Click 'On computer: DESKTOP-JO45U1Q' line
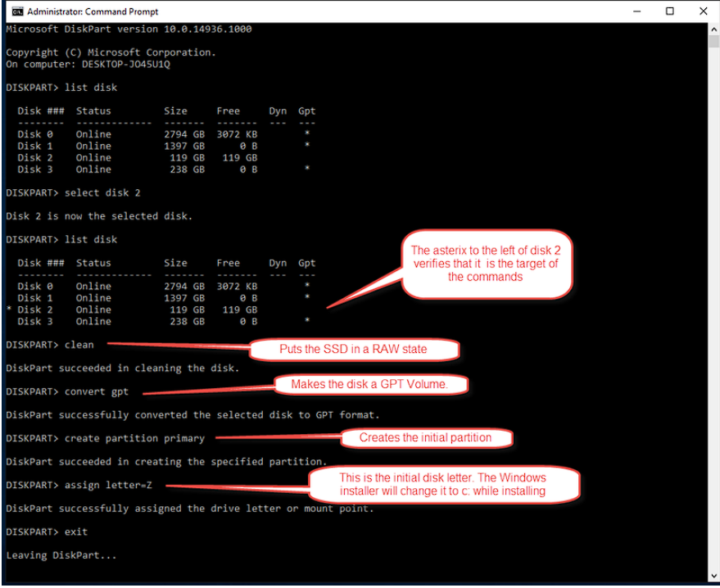Screen dimensions: 720x588 (88, 64)
